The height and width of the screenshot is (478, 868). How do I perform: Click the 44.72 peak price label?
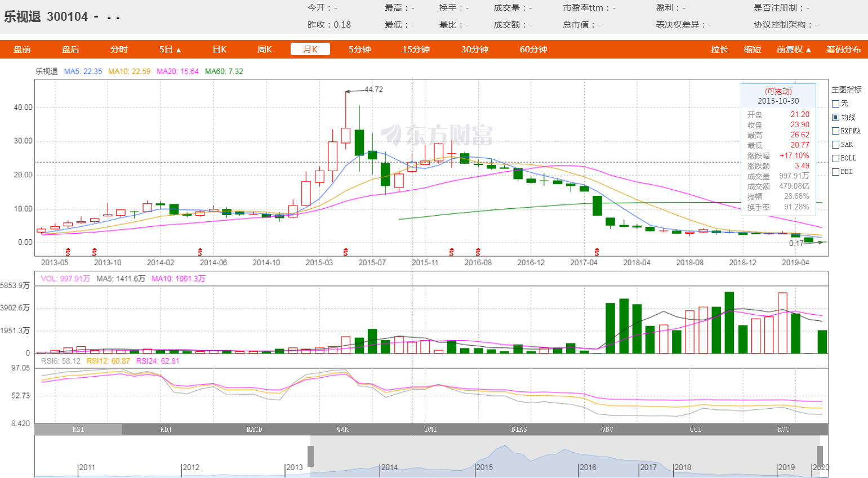tap(373, 90)
